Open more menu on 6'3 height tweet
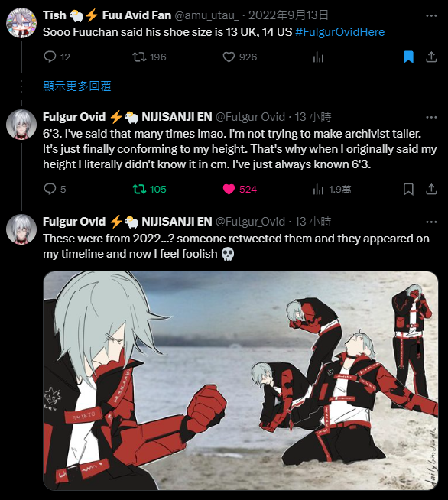Viewport: 448px width, 500px height. coord(431,117)
